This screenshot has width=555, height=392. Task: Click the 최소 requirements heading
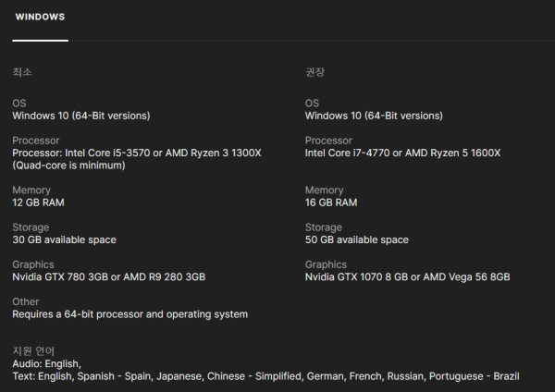coord(22,72)
